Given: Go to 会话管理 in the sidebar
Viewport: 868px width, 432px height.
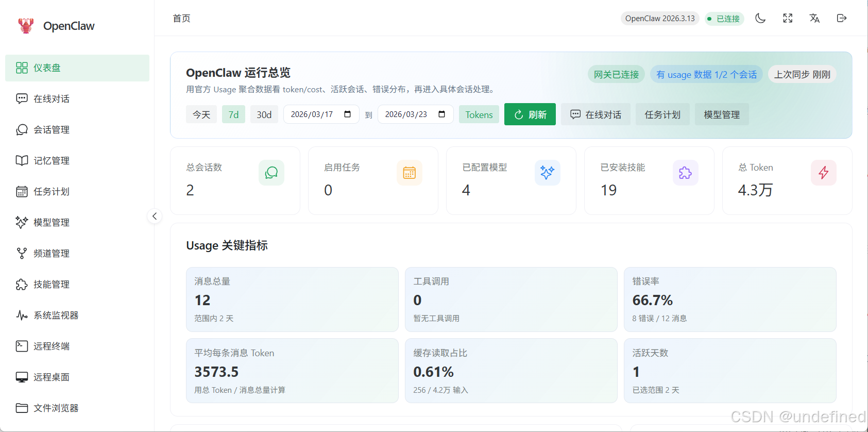Looking at the screenshot, I should (x=77, y=130).
